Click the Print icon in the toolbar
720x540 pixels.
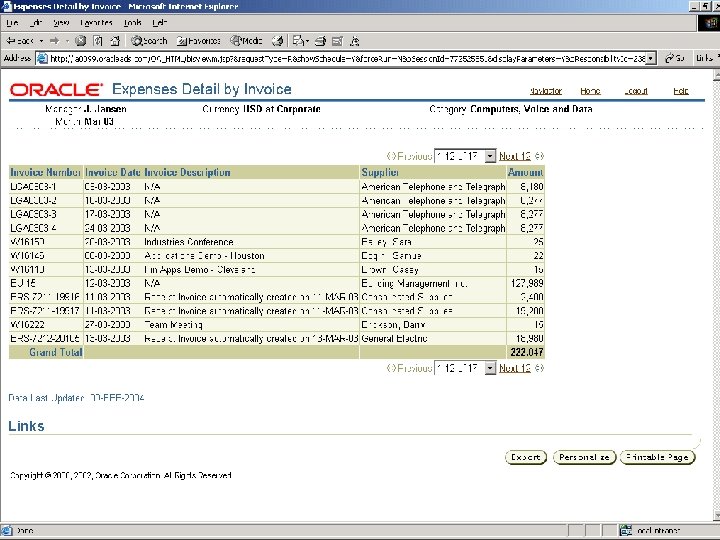click(x=321, y=41)
